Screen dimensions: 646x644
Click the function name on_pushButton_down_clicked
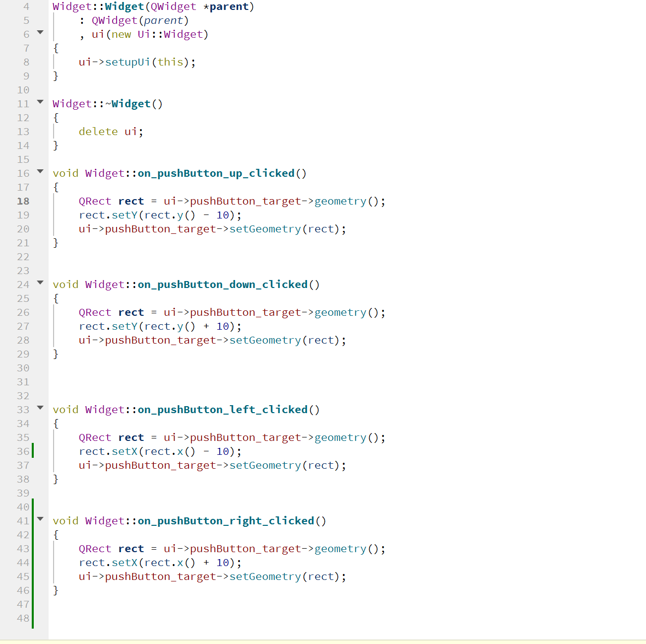(223, 285)
